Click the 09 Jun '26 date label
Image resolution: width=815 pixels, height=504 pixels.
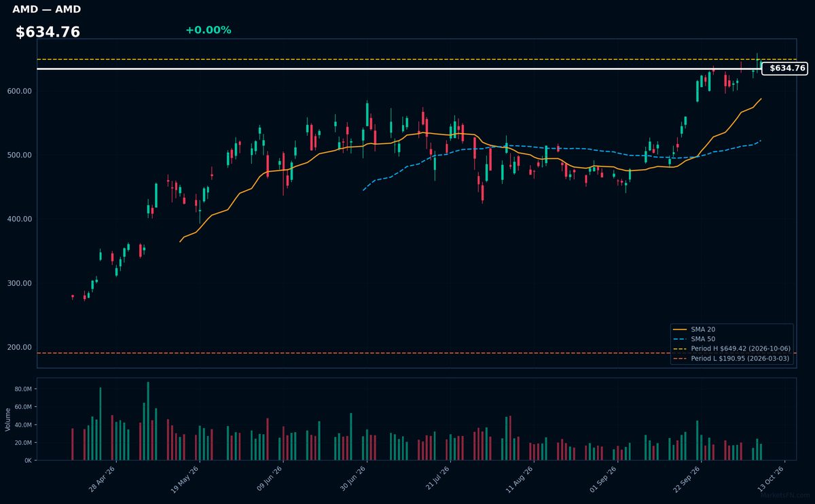[269, 479]
